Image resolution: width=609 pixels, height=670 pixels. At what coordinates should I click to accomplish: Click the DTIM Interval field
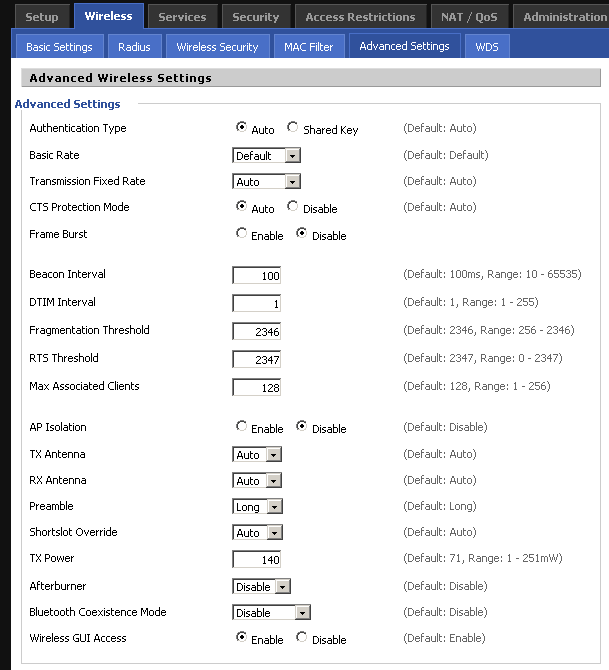[256, 303]
